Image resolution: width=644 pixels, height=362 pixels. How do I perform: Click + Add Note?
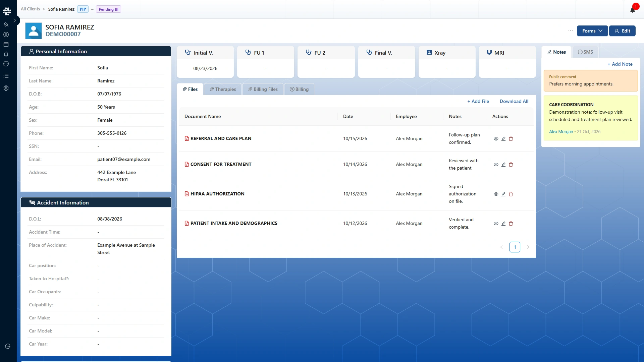(x=620, y=64)
